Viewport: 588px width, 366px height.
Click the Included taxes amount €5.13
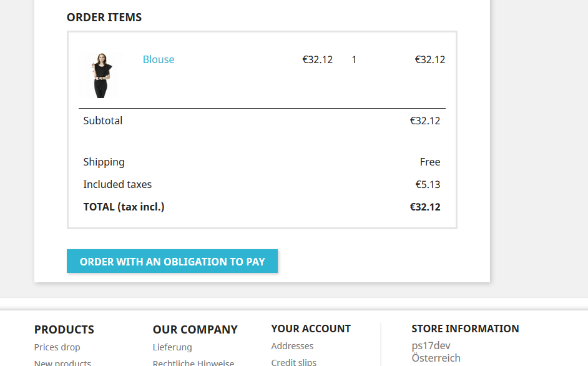point(428,184)
